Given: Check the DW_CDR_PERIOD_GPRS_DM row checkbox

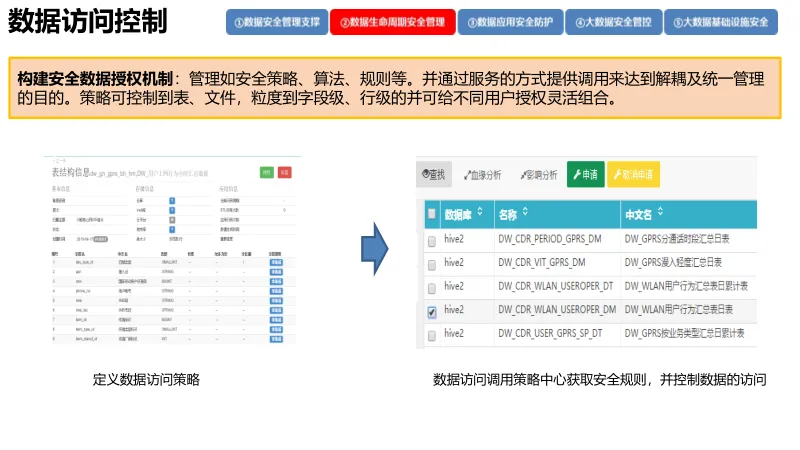Looking at the screenshot, I should (432, 241).
